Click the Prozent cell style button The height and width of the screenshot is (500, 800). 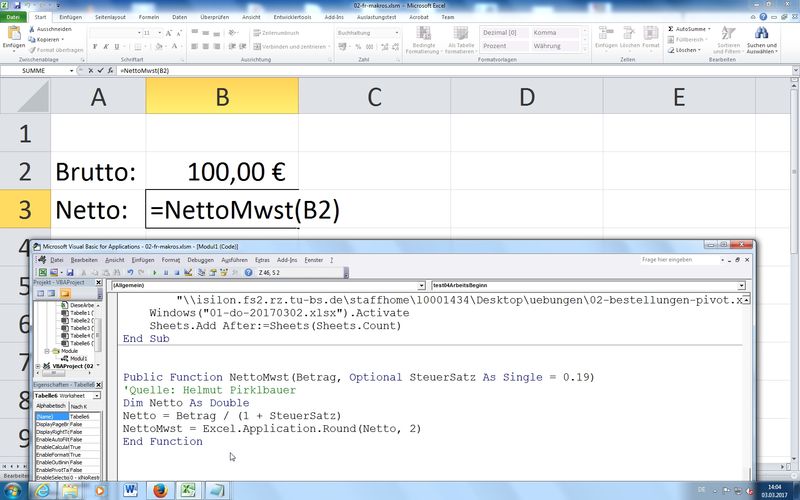(504, 46)
